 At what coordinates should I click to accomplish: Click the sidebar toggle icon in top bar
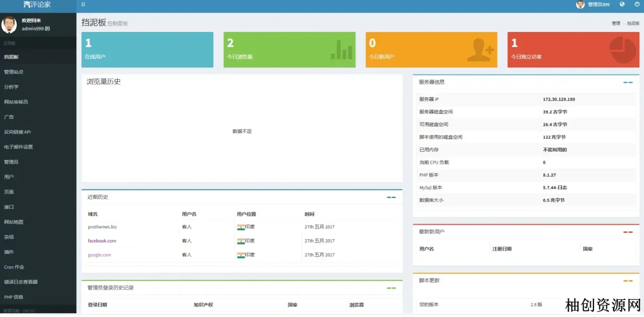[83, 5]
